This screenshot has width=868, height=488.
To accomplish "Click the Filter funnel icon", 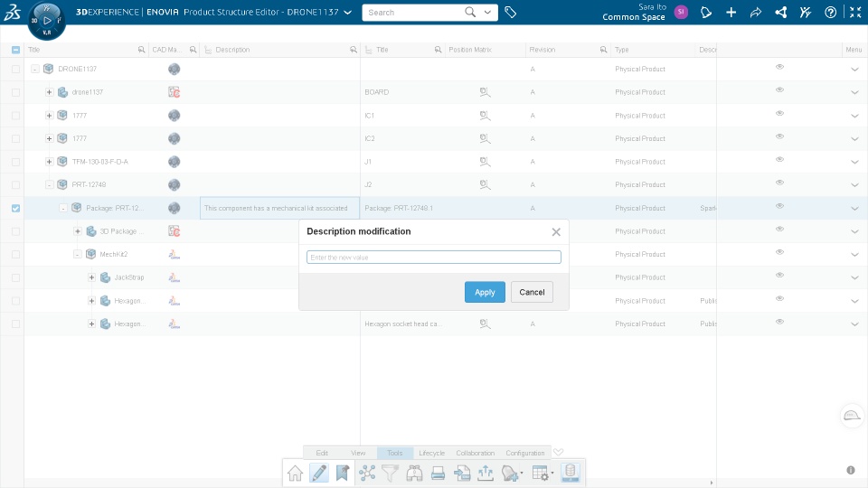I will (x=391, y=473).
